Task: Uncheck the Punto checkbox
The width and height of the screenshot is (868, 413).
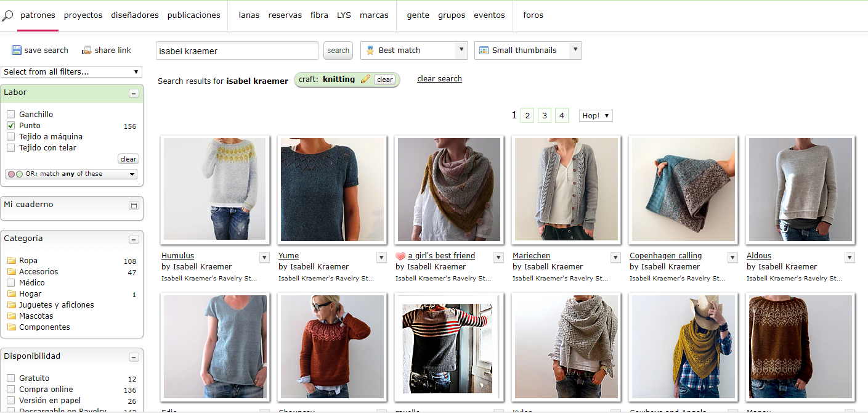Action: click(x=11, y=126)
